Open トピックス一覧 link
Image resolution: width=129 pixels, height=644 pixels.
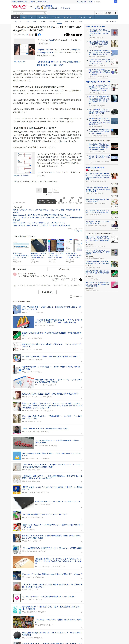[x=111, y=22]
